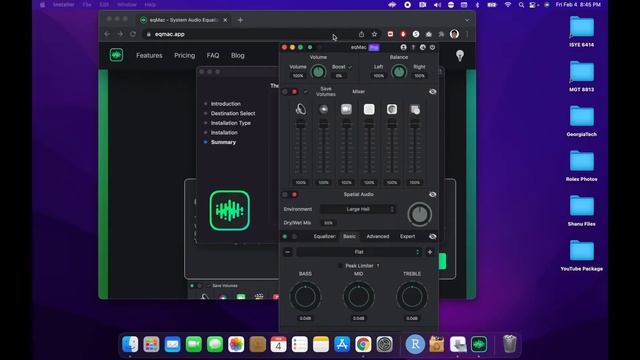Open App Store from the Dock
This screenshot has height=360, width=640.
342,344
